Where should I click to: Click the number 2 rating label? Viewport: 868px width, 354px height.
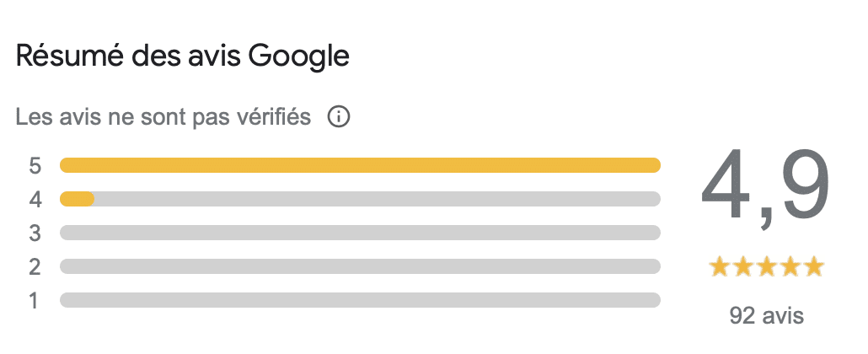point(35,267)
